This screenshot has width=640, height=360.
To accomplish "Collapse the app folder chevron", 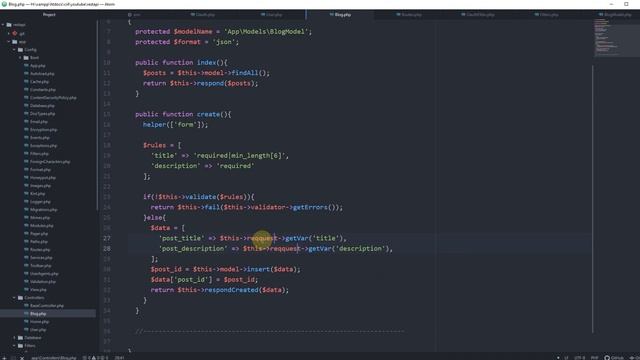I will [9, 42].
